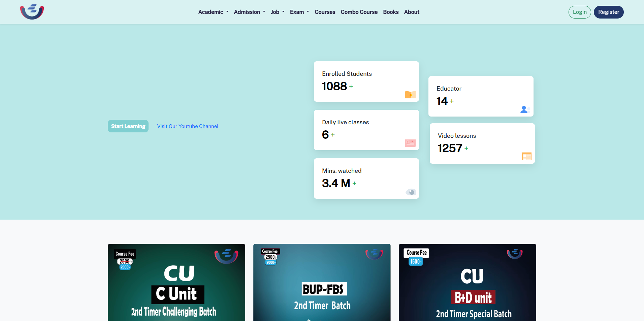
Task: Click the Video lessons label
Action: [457, 136]
